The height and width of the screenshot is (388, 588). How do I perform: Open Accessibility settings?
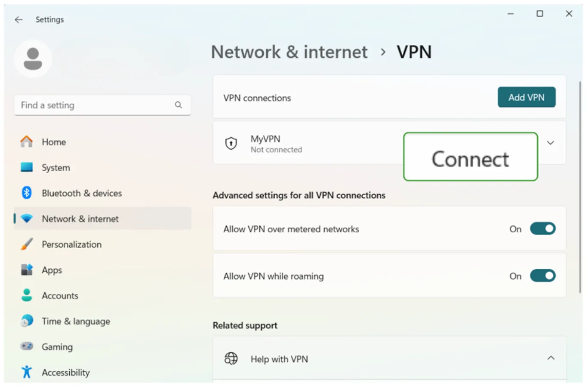pyautogui.click(x=26, y=372)
